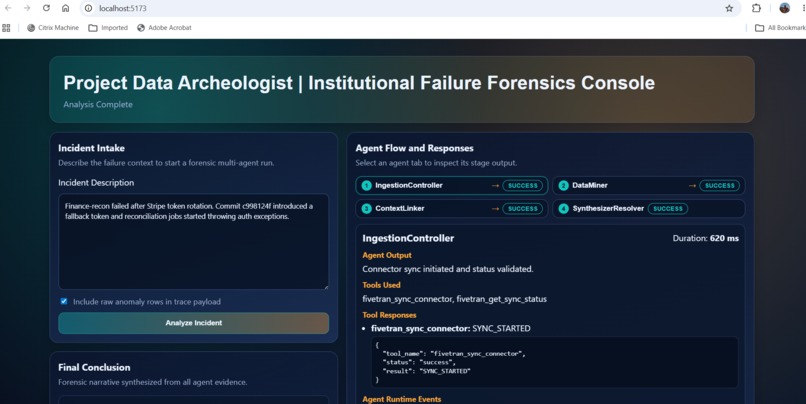Image resolution: width=806 pixels, height=404 pixels.
Task: Click the SUCCESS badge on IngestionController tab
Action: (523, 186)
